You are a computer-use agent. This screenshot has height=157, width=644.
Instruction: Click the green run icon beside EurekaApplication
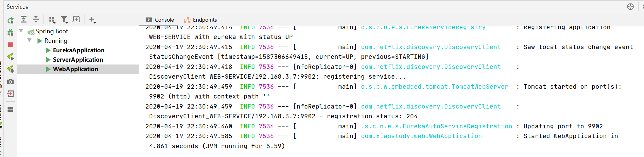pos(48,50)
